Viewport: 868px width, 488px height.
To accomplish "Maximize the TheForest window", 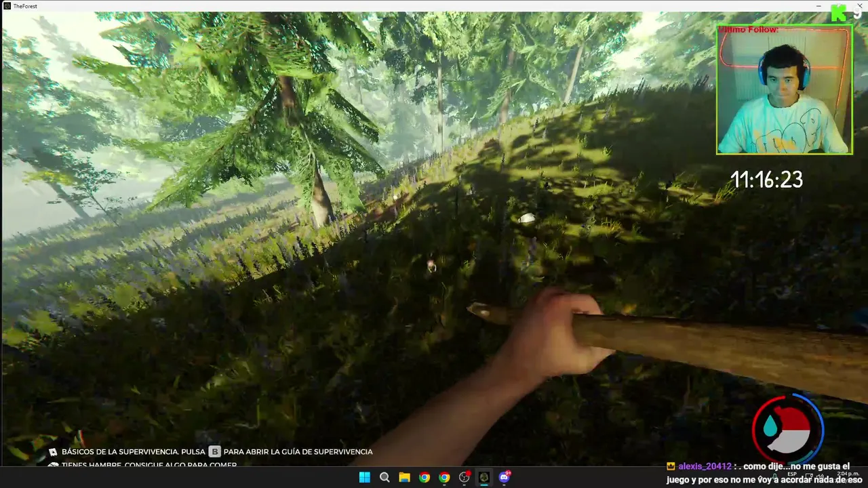I will pos(837,5).
